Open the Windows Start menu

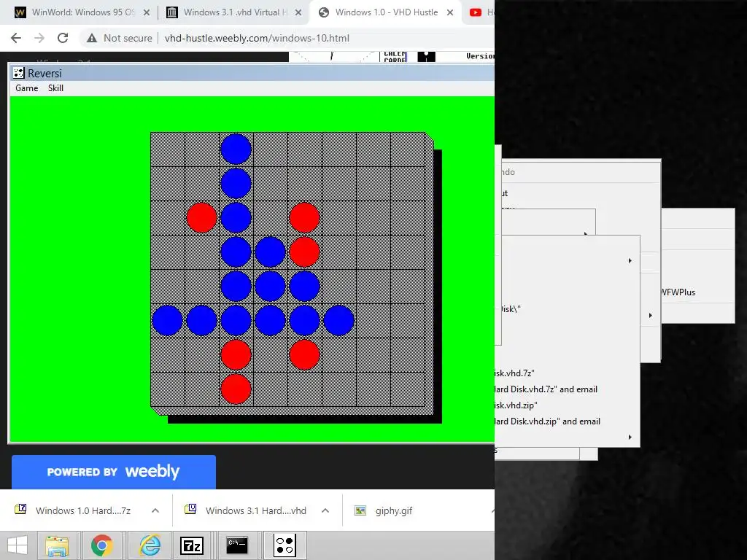pos(18,545)
